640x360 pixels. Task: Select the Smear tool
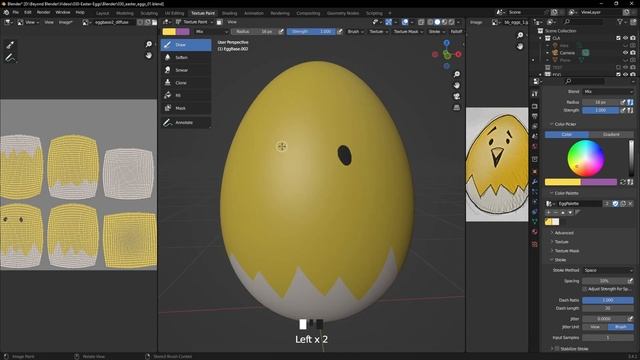pos(186,70)
